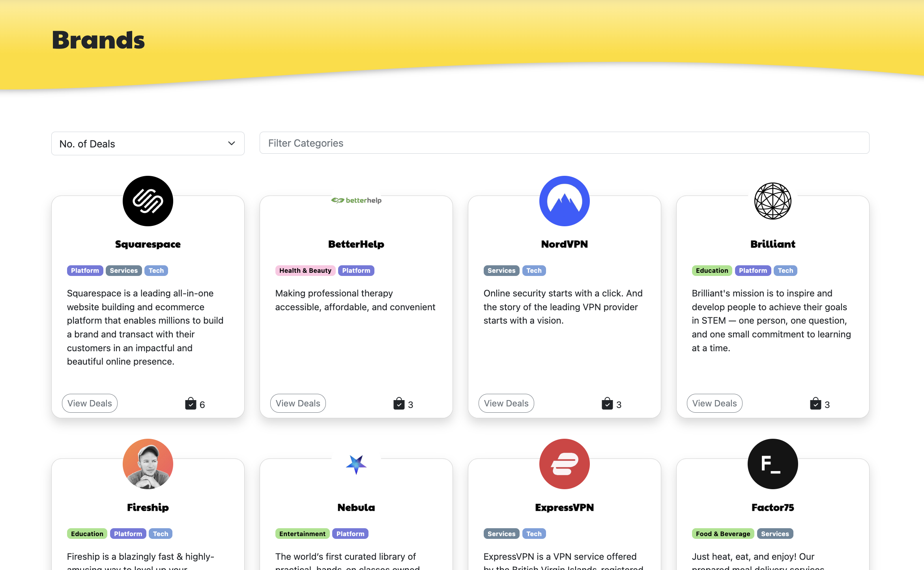Click the Brilliant mission description text
This screenshot has width=924, height=570.
click(x=771, y=320)
